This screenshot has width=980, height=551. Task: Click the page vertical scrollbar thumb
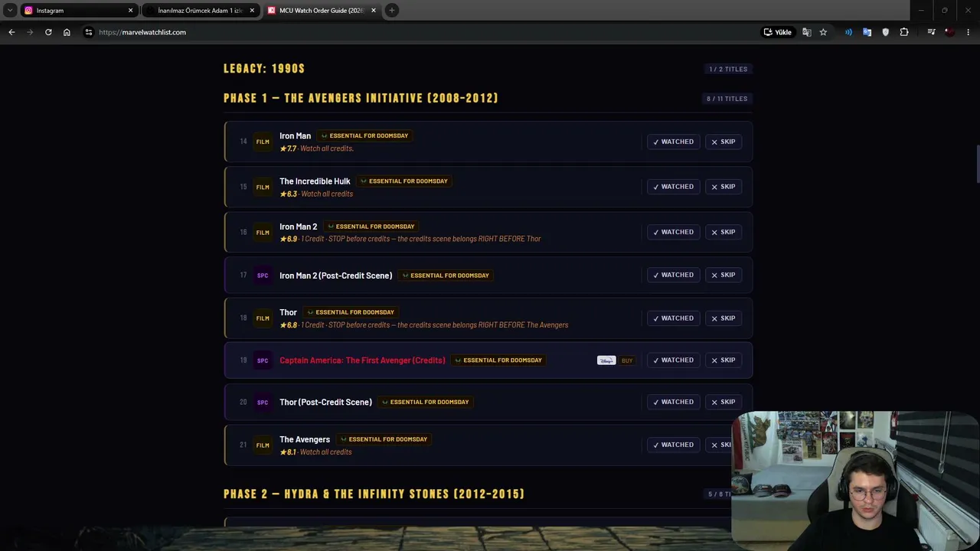977,164
